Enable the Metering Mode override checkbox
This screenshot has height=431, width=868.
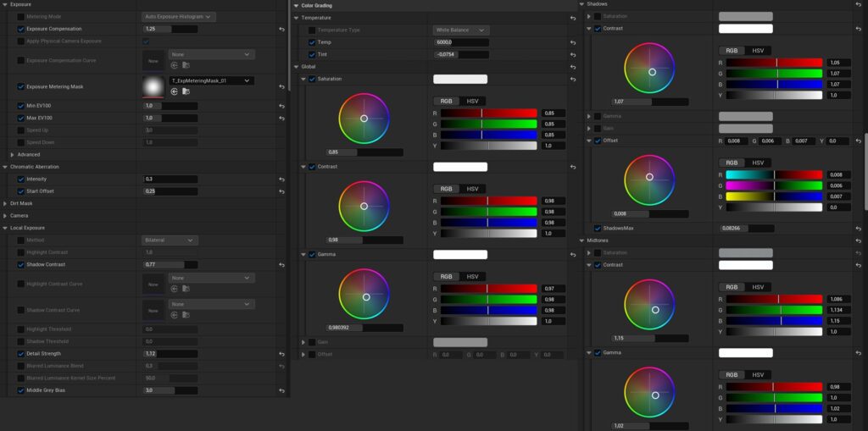pyautogui.click(x=21, y=16)
